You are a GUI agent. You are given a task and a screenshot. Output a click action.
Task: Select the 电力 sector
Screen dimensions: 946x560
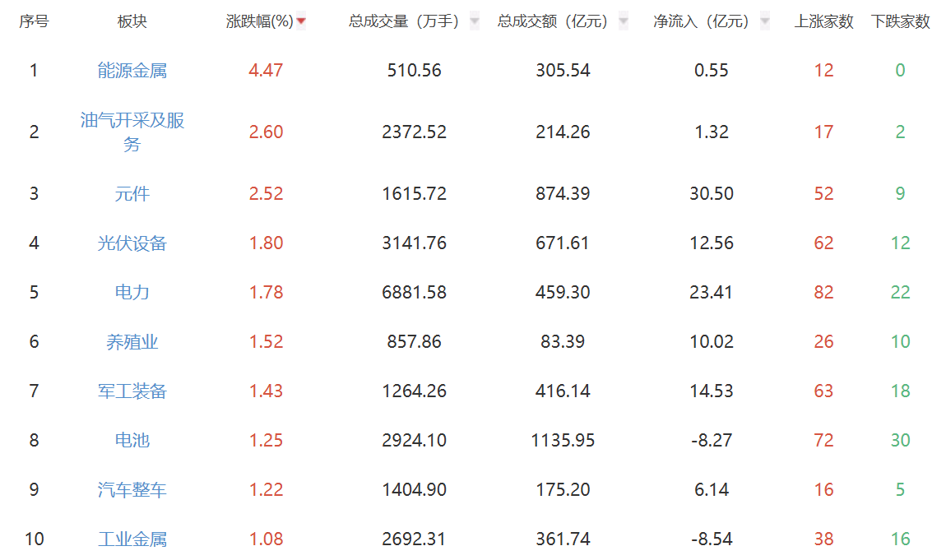[x=132, y=292]
